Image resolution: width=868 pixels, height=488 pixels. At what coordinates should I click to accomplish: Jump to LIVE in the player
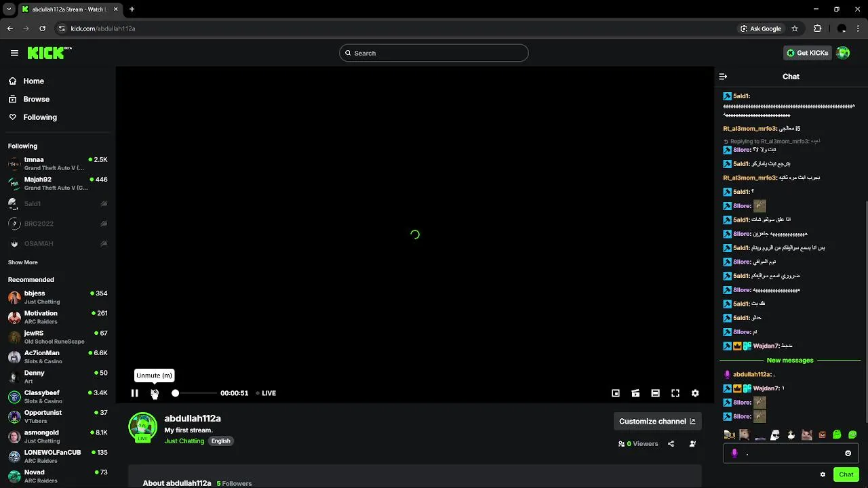(x=266, y=393)
